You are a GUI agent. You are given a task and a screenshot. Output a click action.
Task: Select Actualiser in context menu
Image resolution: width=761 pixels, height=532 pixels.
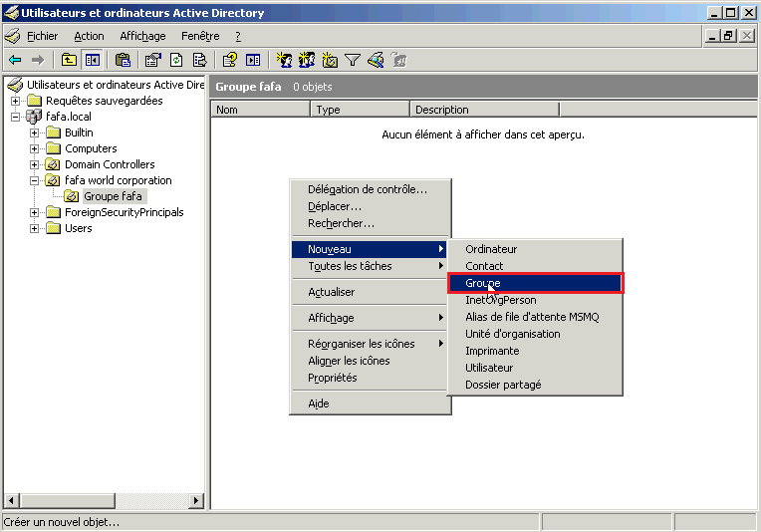370,292
